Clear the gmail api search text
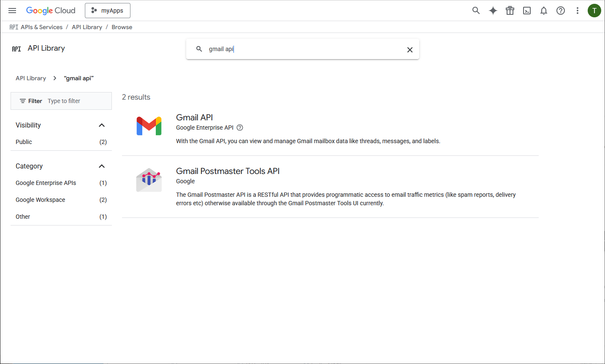 coord(410,50)
